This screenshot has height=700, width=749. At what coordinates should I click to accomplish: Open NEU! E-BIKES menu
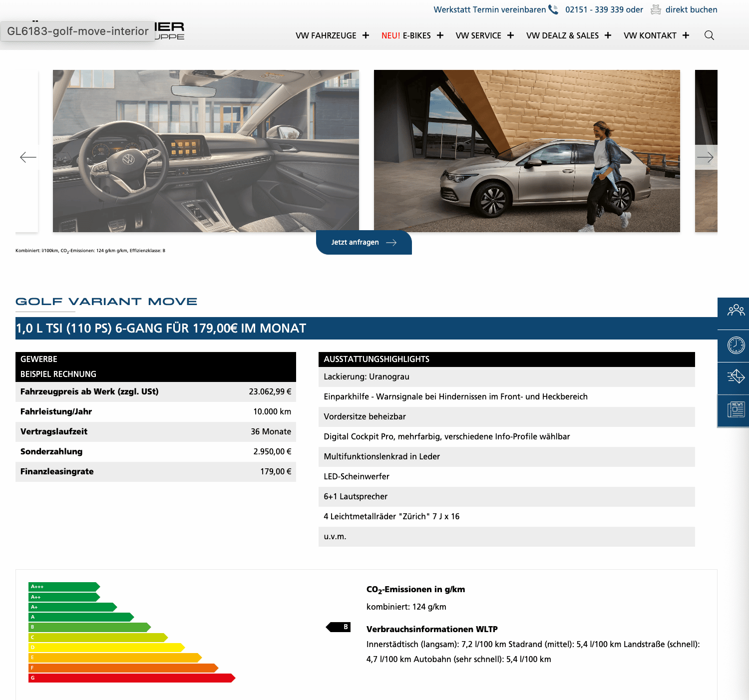tap(406, 35)
